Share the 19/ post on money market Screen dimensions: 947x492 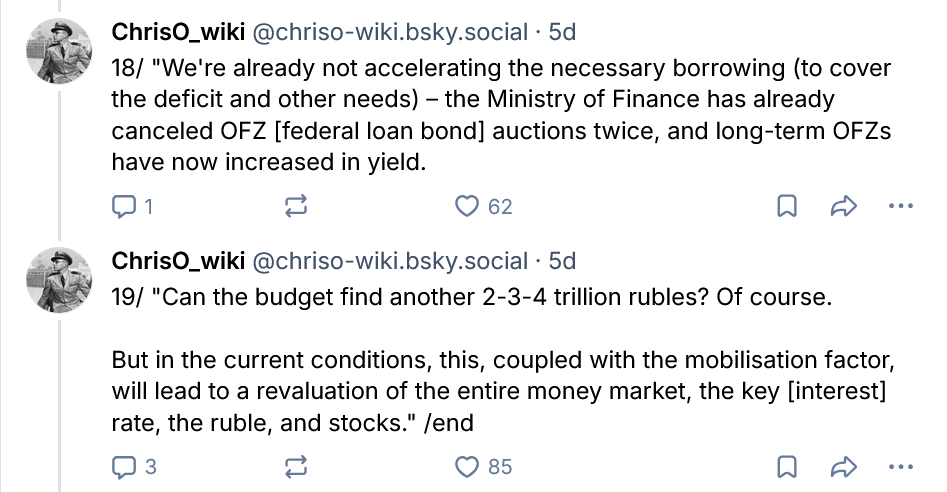(x=844, y=467)
